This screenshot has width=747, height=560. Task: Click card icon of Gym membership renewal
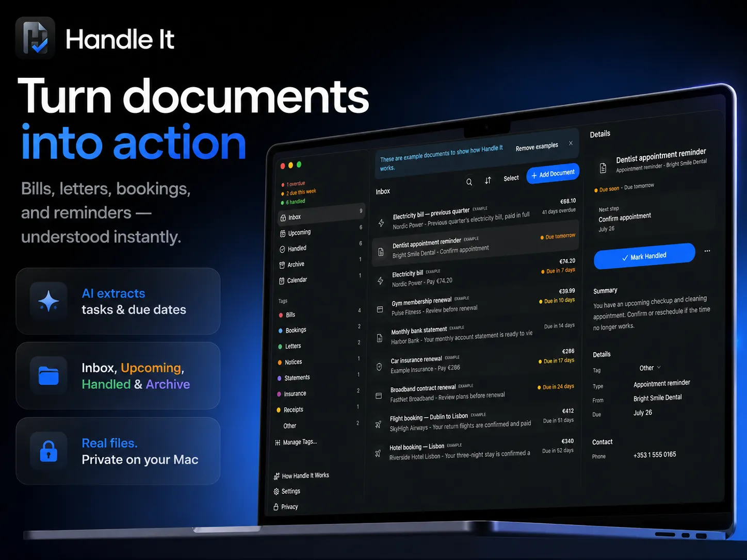380,310
